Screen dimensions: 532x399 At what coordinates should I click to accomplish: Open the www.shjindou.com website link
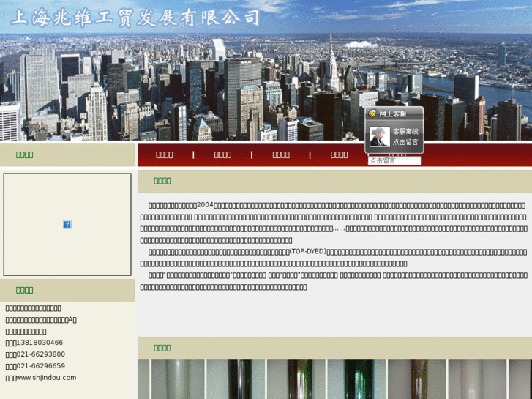(47, 378)
